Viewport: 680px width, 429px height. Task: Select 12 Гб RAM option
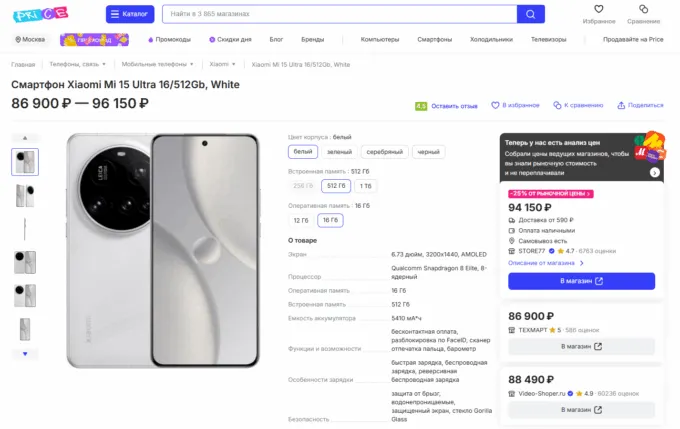pos(301,220)
